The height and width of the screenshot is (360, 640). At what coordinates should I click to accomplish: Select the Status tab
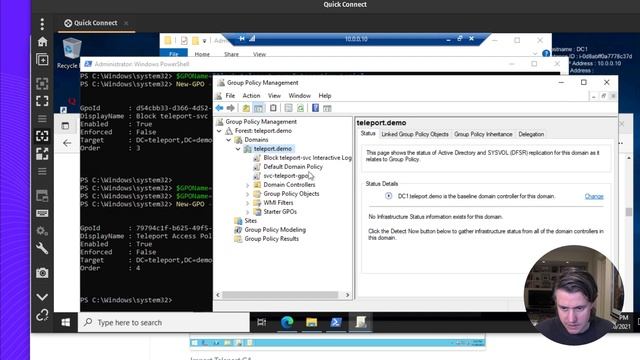368,133
